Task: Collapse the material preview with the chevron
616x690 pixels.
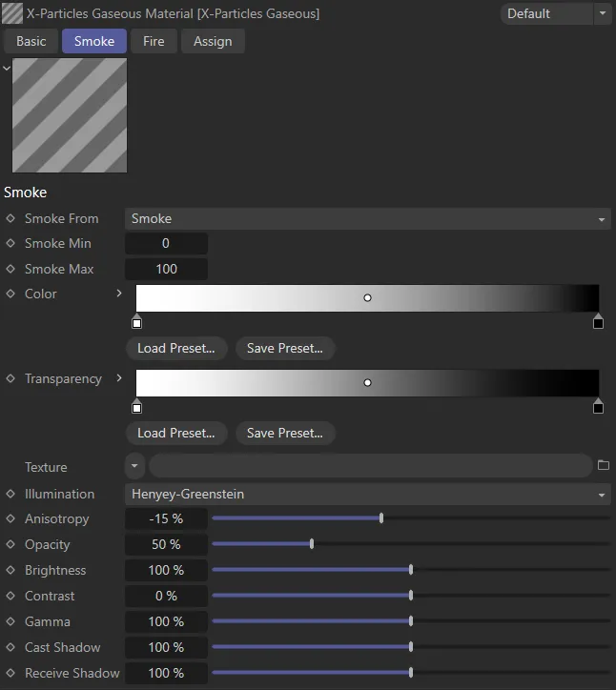Action: click(6, 68)
